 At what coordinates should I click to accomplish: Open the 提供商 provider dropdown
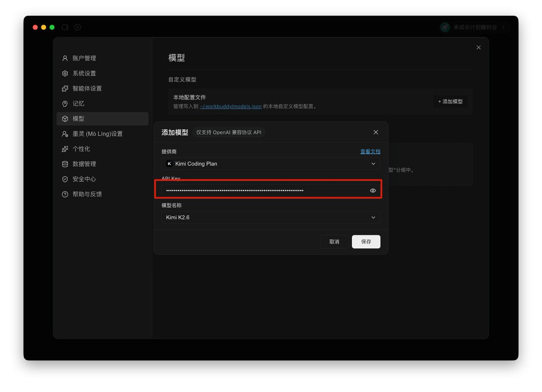click(271, 163)
